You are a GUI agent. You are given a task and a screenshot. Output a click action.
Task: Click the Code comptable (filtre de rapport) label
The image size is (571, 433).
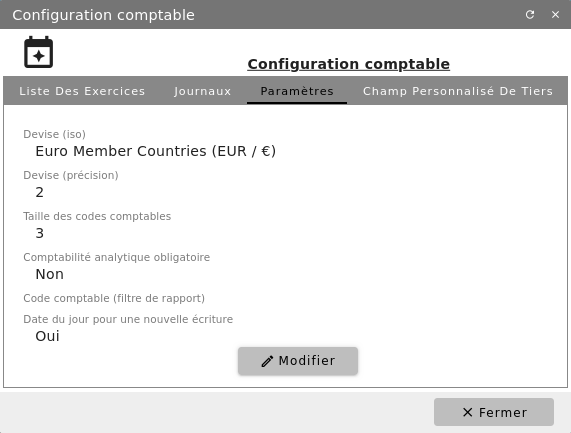coord(114,298)
